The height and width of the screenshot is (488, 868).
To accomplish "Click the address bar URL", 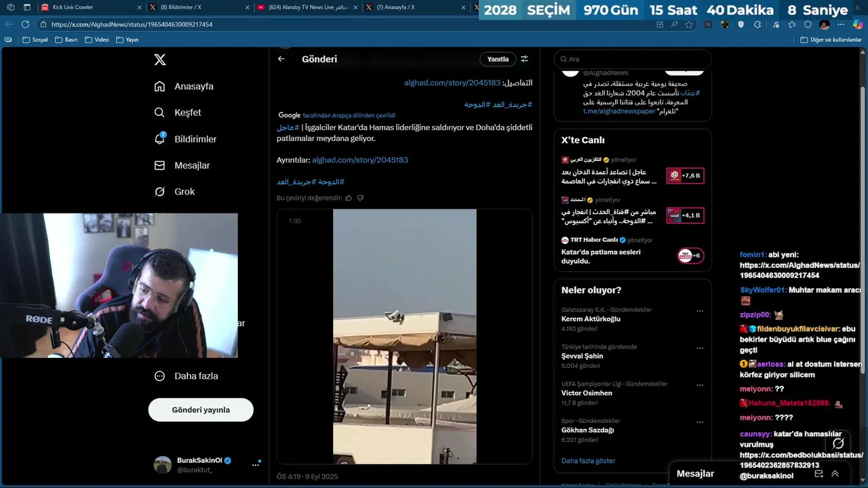I will tap(132, 24).
